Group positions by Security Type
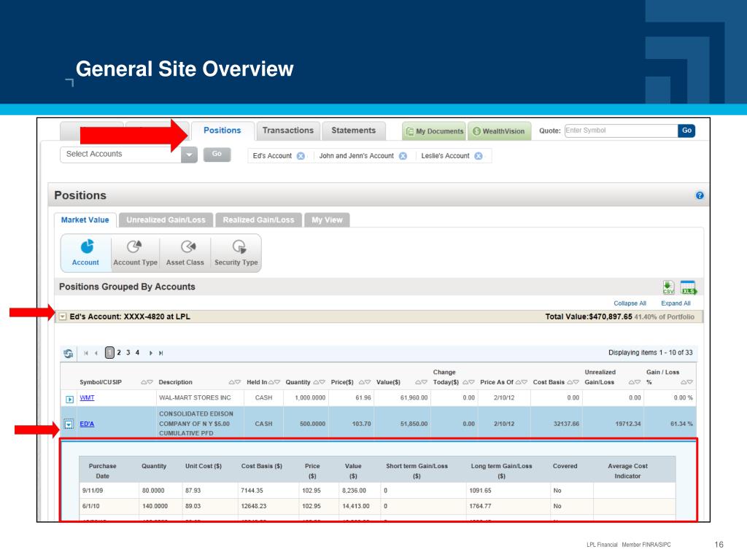 (236, 253)
